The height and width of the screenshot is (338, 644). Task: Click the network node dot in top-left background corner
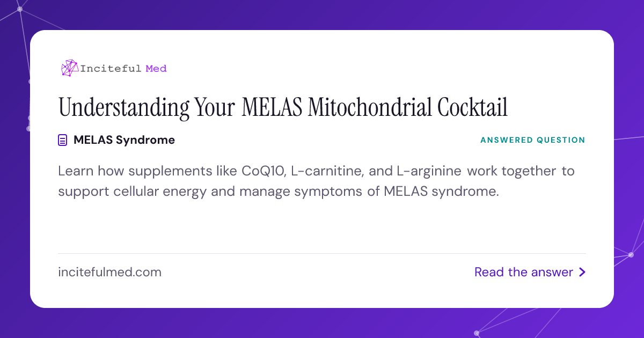[20, 9]
